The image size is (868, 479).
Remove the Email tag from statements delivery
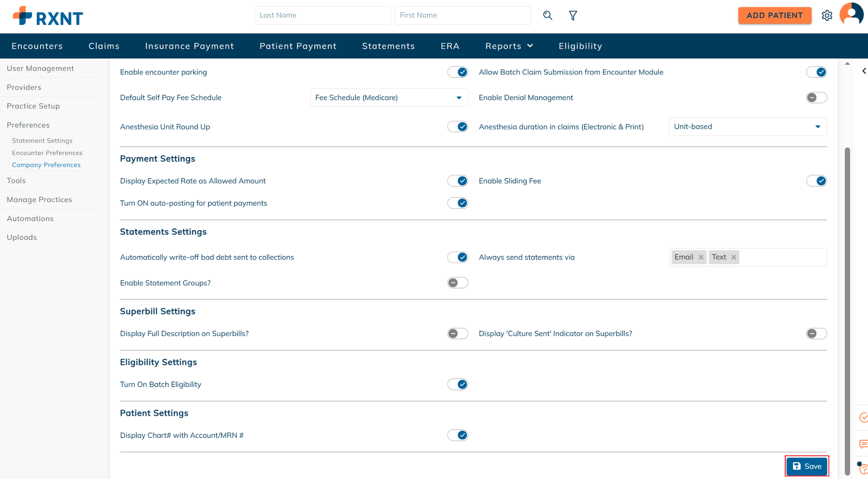point(701,257)
